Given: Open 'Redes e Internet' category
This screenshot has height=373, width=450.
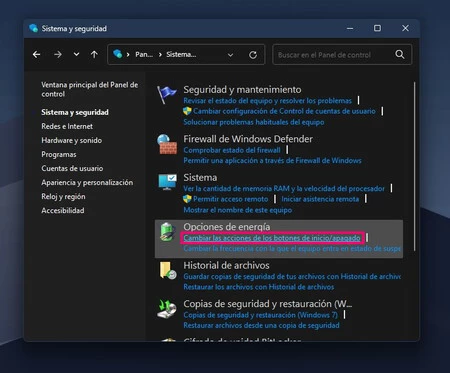Looking at the screenshot, I should 67,126.
